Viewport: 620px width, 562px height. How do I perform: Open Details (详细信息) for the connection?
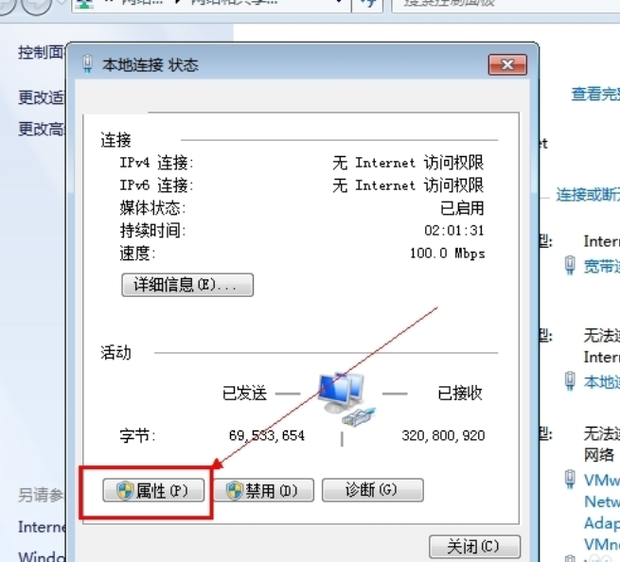click(x=187, y=285)
